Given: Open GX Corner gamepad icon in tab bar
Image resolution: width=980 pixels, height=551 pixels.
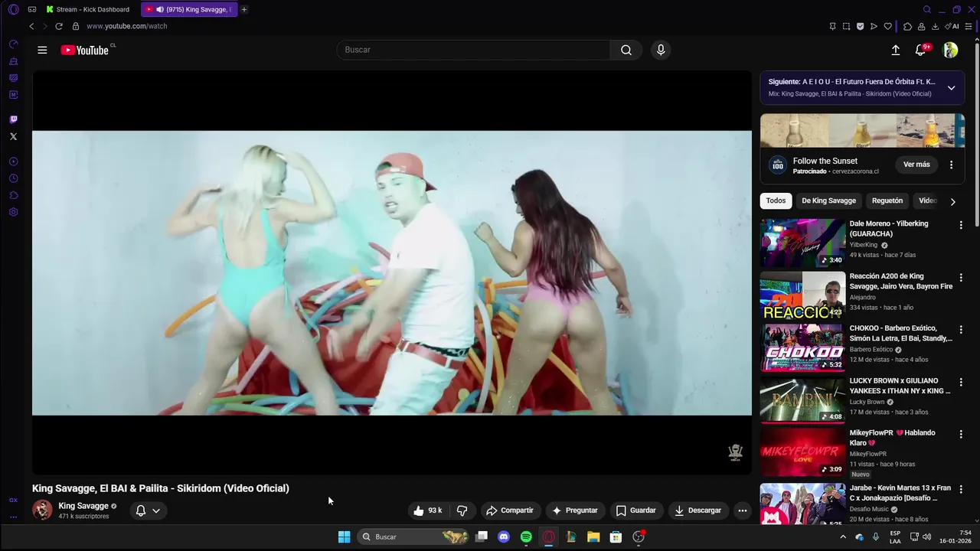Looking at the screenshot, I should click(x=31, y=9).
